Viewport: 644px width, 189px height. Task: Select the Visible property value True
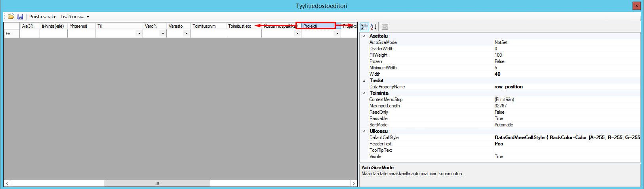point(499,157)
